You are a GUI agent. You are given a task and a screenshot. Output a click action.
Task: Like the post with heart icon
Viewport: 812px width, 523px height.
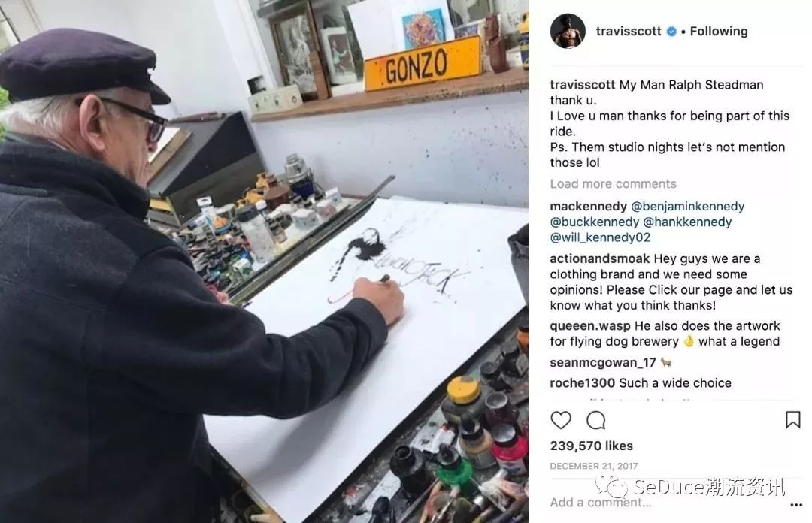tap(561, 420)
